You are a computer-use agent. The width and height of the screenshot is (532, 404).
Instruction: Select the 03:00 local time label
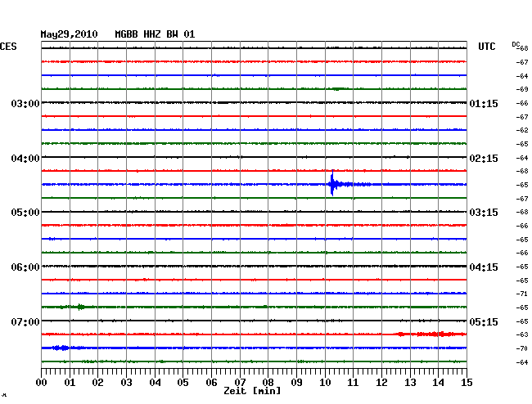(x=25, y=103)
